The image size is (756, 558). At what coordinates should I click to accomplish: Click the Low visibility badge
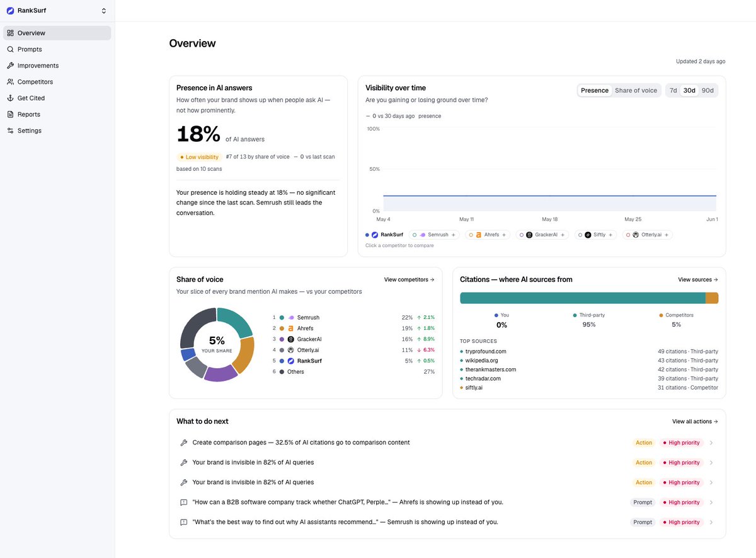[199, 157]
